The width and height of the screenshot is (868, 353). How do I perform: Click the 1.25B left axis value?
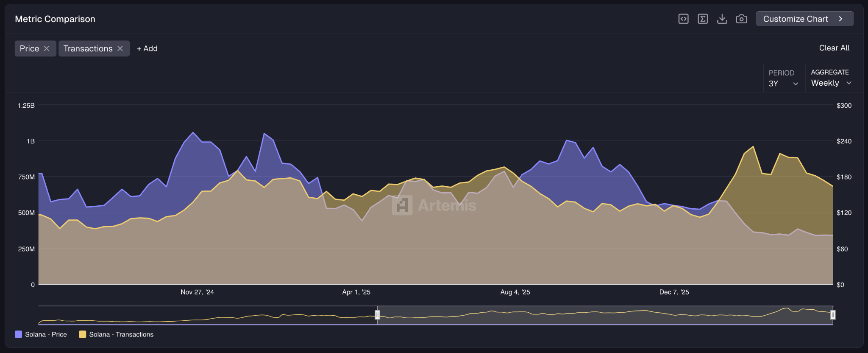pyautogui.click(x=26, y=105)
